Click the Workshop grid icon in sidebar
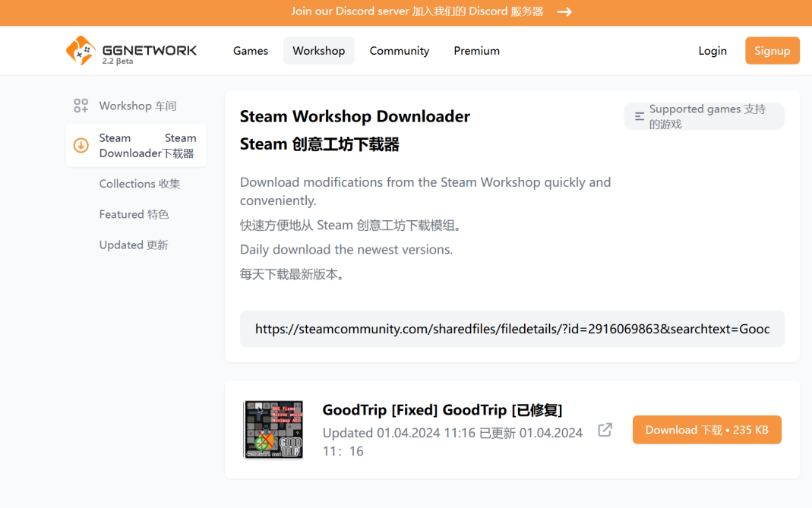 [x=81, y=106]
